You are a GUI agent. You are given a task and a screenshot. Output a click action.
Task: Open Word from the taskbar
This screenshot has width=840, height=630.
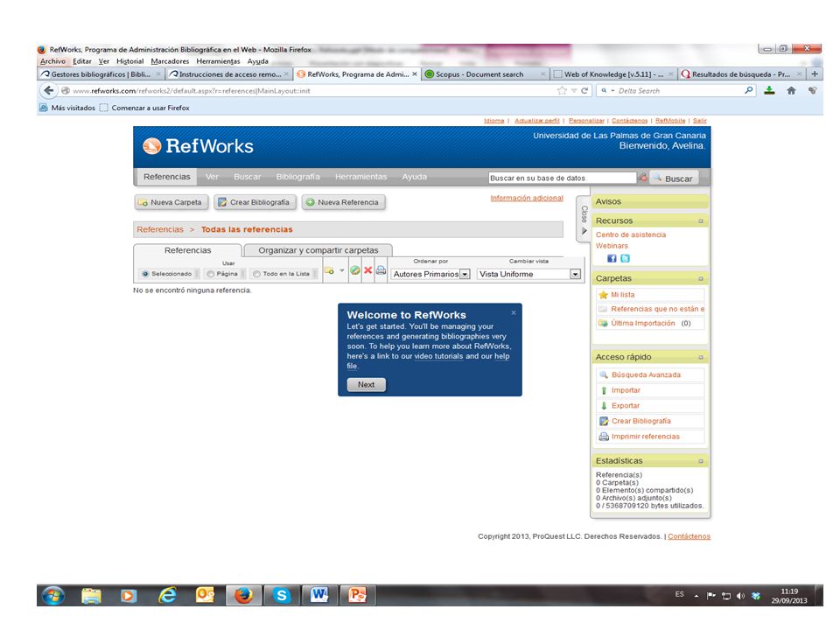pyautogui.click(x=319, y=595)
